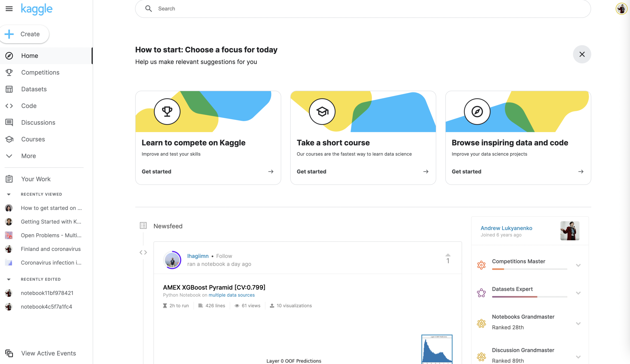Click the trophy icon on the compete card
Screen dimensions: 630x364
pos(167,111)
